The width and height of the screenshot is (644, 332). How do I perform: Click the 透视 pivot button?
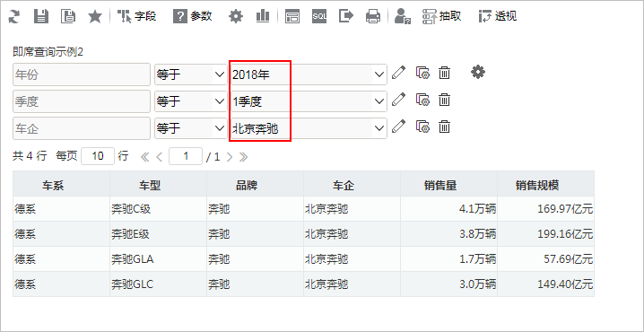pyautogui.click(x=498, y=16)
